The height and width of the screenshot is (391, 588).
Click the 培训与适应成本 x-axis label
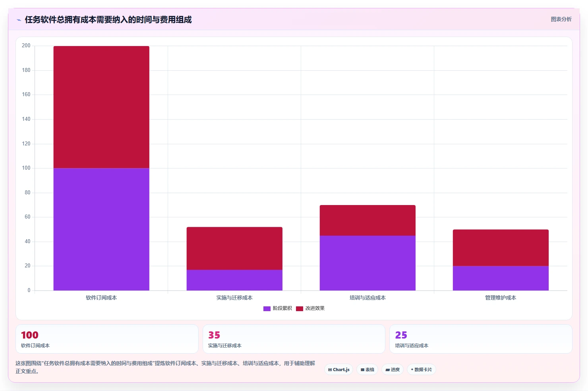(367, 298)
